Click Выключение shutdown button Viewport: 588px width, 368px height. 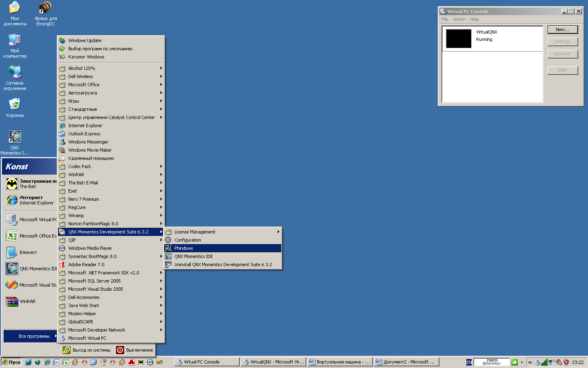(x=135, y=350)
